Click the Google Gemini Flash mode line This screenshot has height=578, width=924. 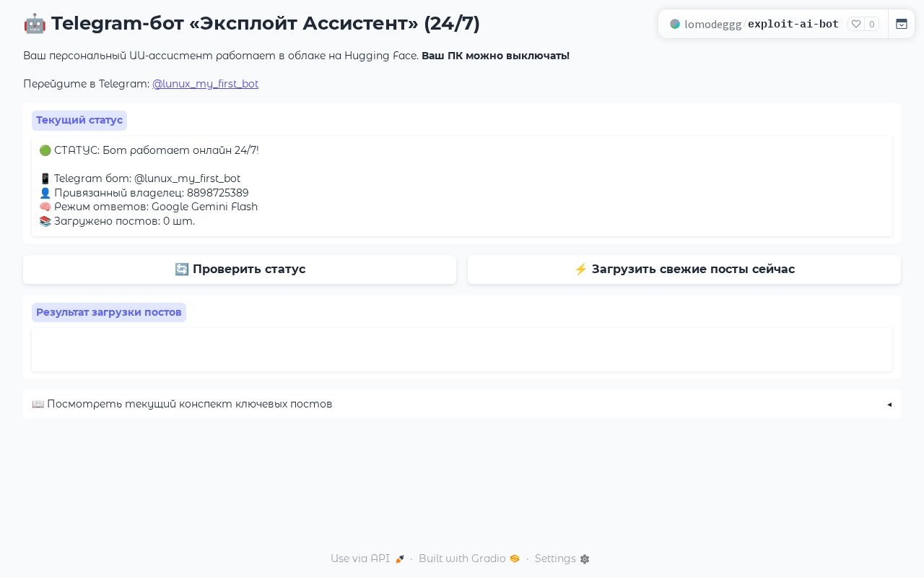pyautogui.click(x=148, y=207)
